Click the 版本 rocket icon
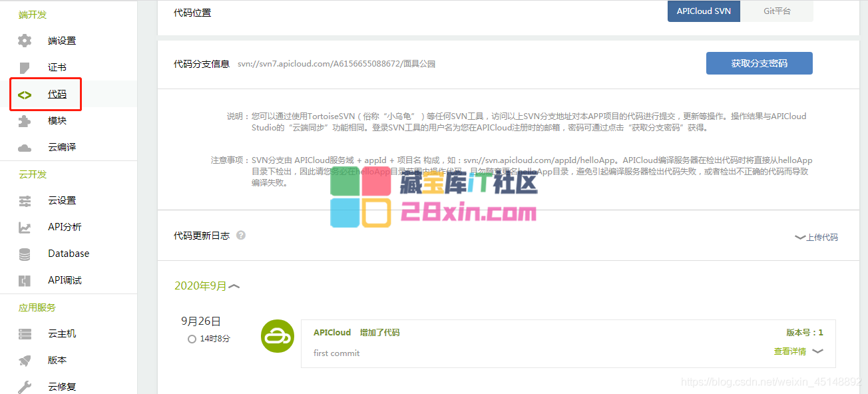The width and height of the screenshot is (868, 394). [x=25, y=360]
